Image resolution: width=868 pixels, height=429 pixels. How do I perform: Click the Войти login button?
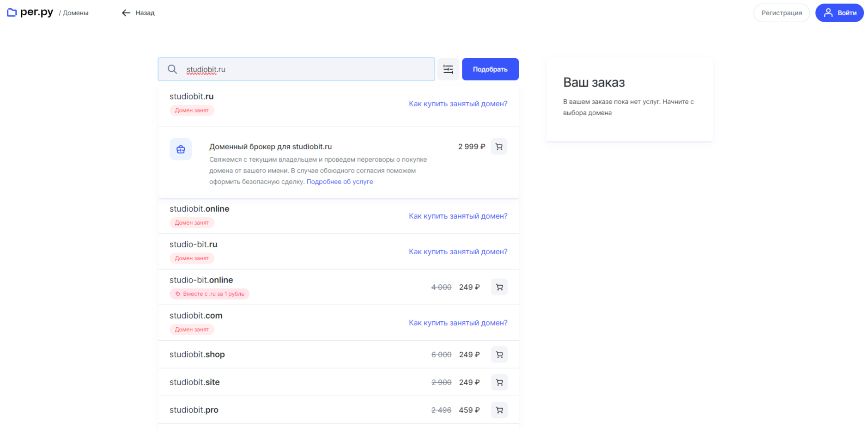coord(839,13)
